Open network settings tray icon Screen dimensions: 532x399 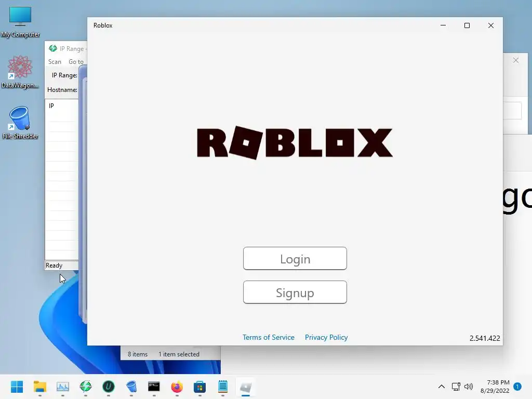click(x=456, y=387)
